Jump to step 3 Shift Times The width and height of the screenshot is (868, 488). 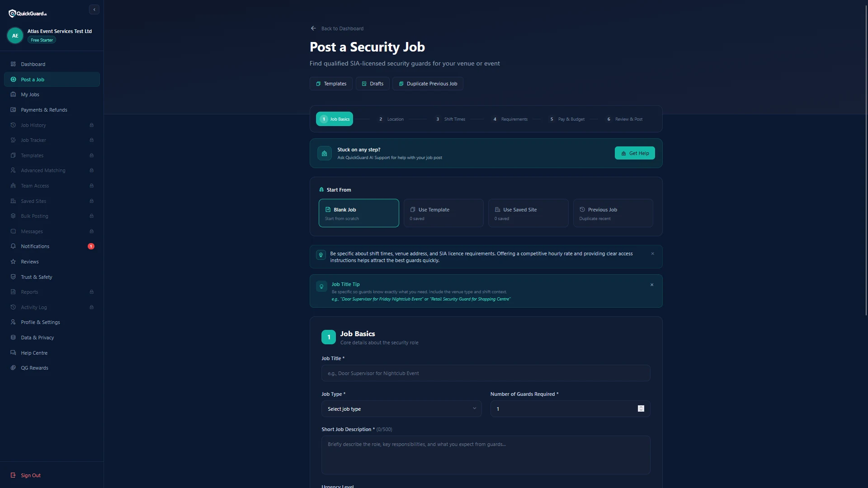(x=450, y=119)
